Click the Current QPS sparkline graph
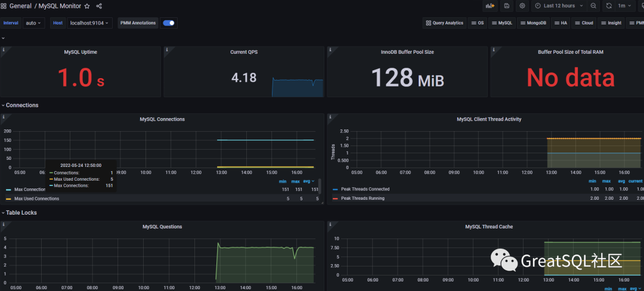This screenshot has width=644, height=291. [298, 87]
